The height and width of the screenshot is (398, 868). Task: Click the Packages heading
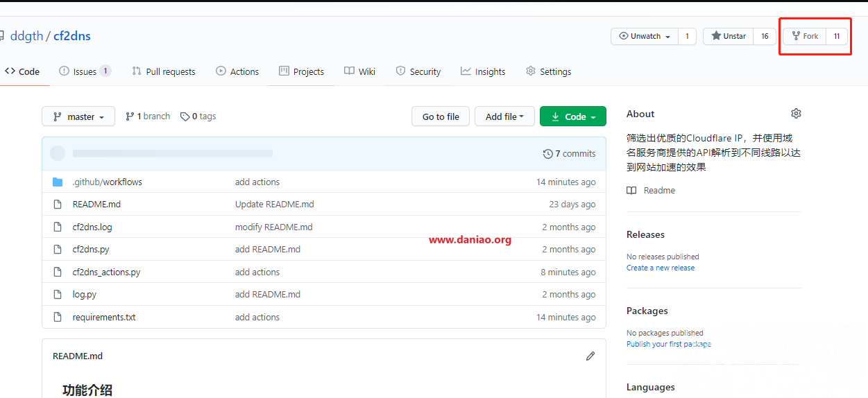(x=647, y=311)
